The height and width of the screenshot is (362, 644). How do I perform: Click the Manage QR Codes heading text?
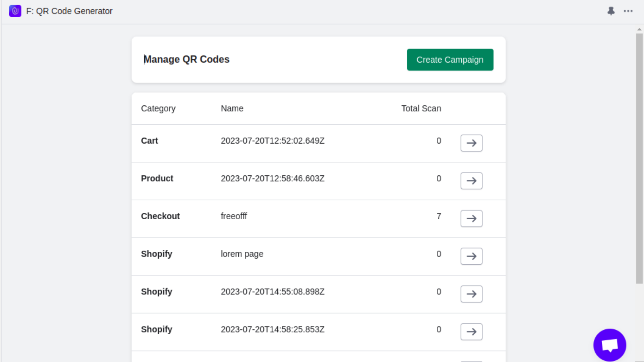pos(186,59)
